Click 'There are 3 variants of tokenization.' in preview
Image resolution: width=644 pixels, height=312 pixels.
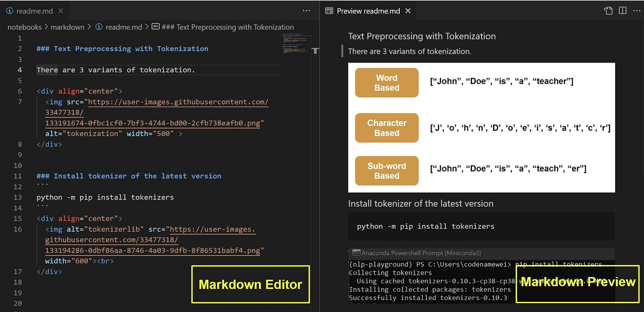pos(410,52)
